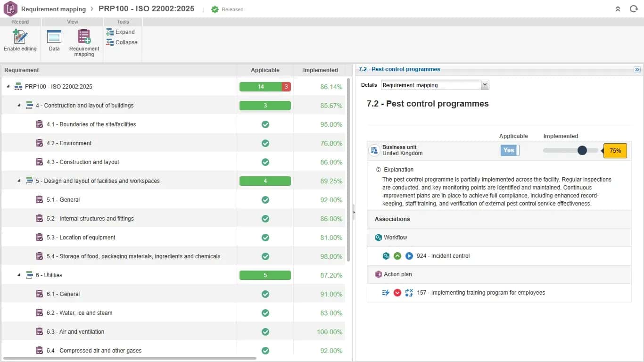Collapse the PRP100 - ISO 22002:2025 root node
Screen dimensions: 644x362
click(x=8, y=87)
